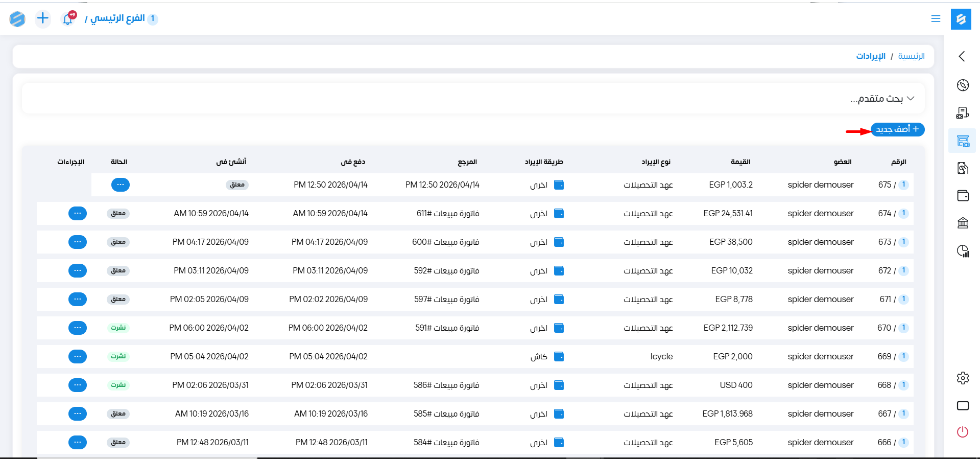Screen dimensions: 980x459
Task: Open the compass dashboard icon in sidebar
Action: [963, 85]
